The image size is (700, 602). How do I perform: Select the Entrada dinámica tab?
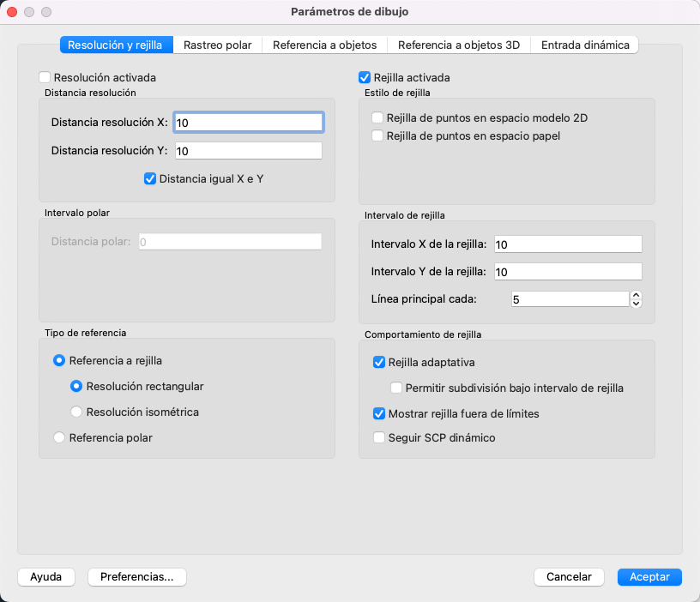584,45
